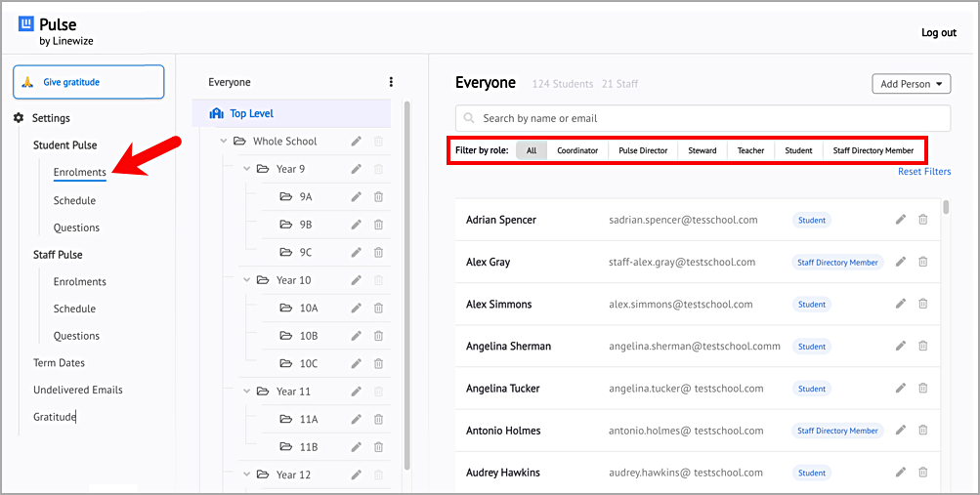
Task: Filter people by Steward role
Action: tap(703, 150)
